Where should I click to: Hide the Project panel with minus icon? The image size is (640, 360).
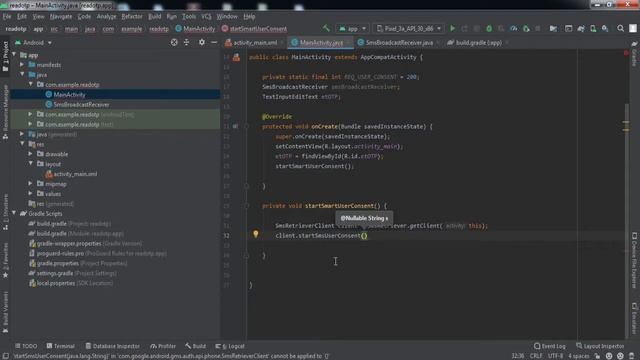[x=214, y=42]
